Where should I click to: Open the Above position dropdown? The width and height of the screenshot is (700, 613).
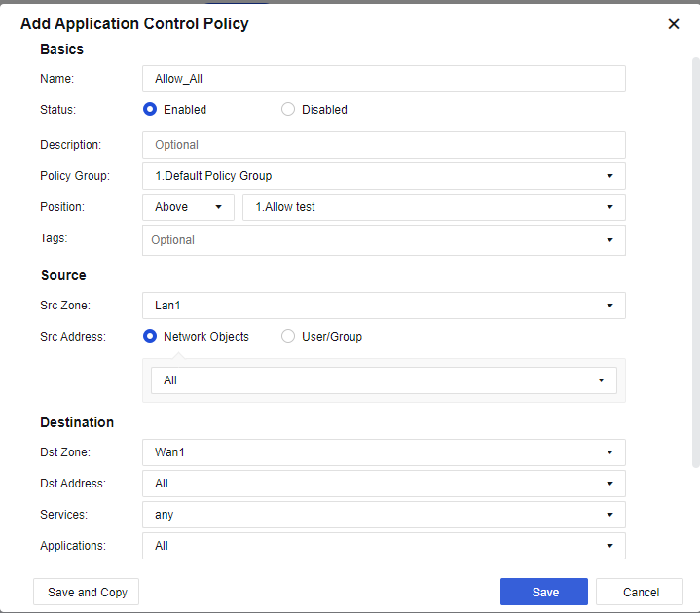[188, 207]
